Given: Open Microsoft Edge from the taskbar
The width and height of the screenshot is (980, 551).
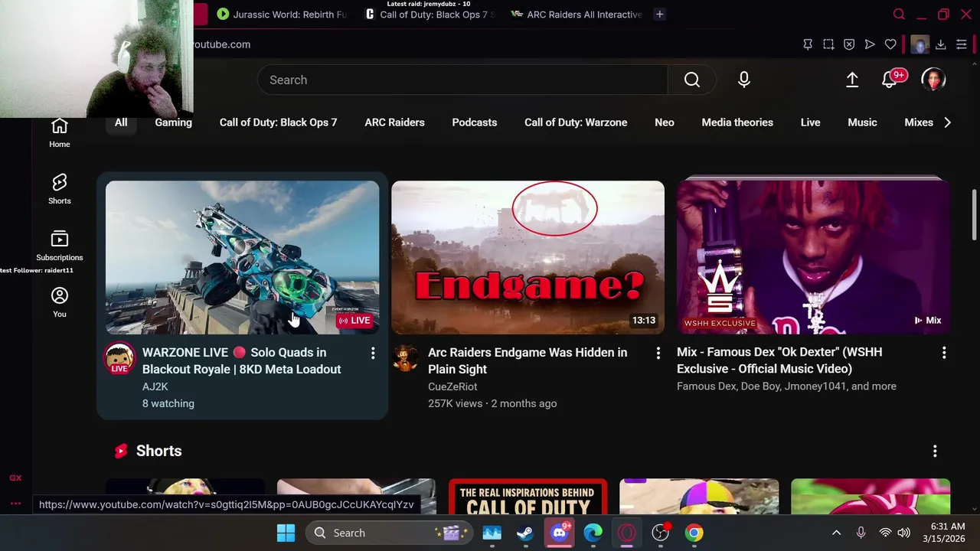Looking at the screenshot, I should tap(593, 533).
